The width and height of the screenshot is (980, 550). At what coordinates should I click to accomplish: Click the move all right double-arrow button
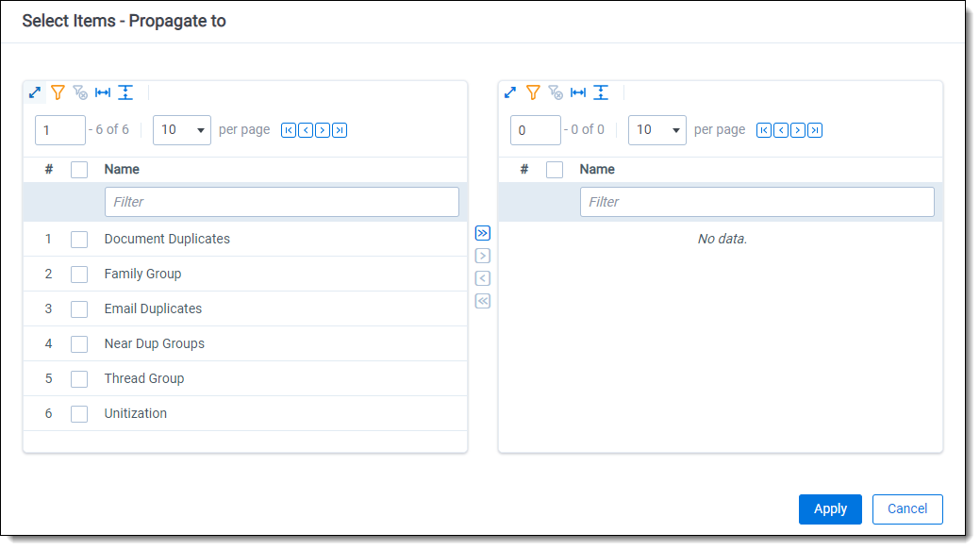[482, 233]
